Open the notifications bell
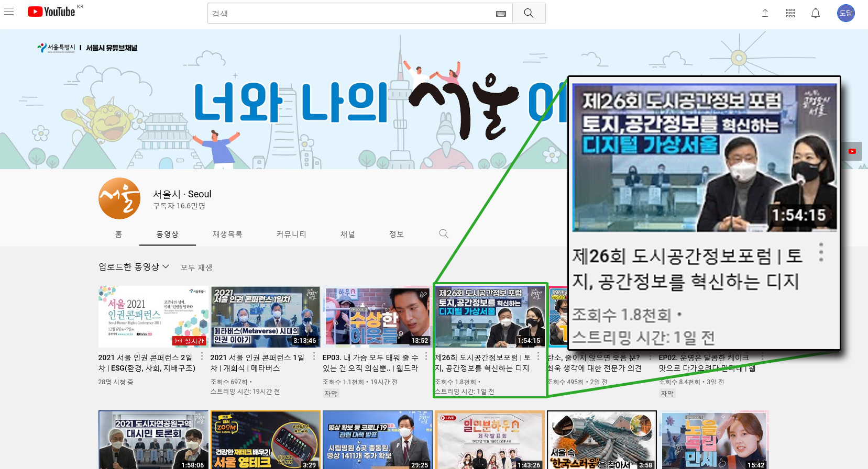 [816, 13]
